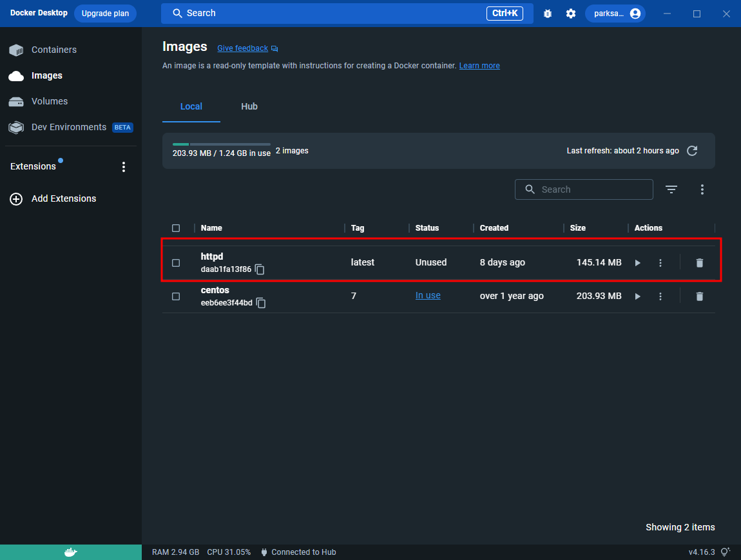Open the Give feedback link
Image resolution: width=741 pixels, height=560 pixels.
[x=242, y=48]
